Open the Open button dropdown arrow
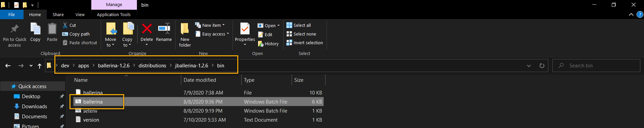Screen dimensions: 644x128 tap(279, 25)
